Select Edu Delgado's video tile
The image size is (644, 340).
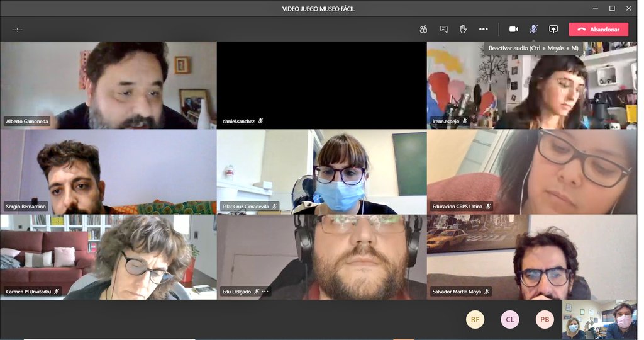coord(321,258)
